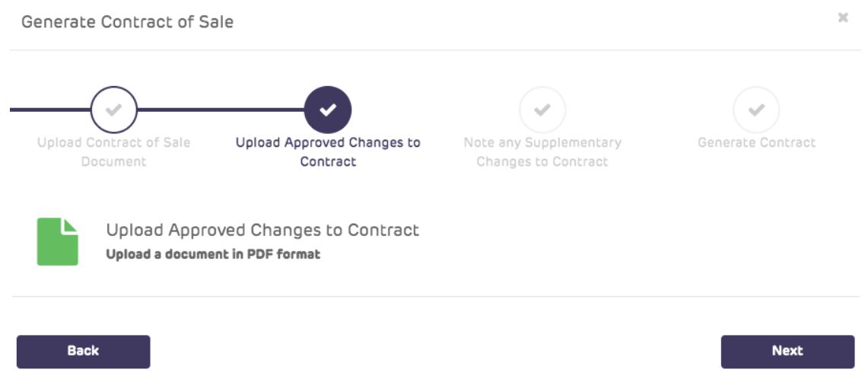
Task: Close the Generate Contract of Sale dialog
Action: click(x=843, y=17)
